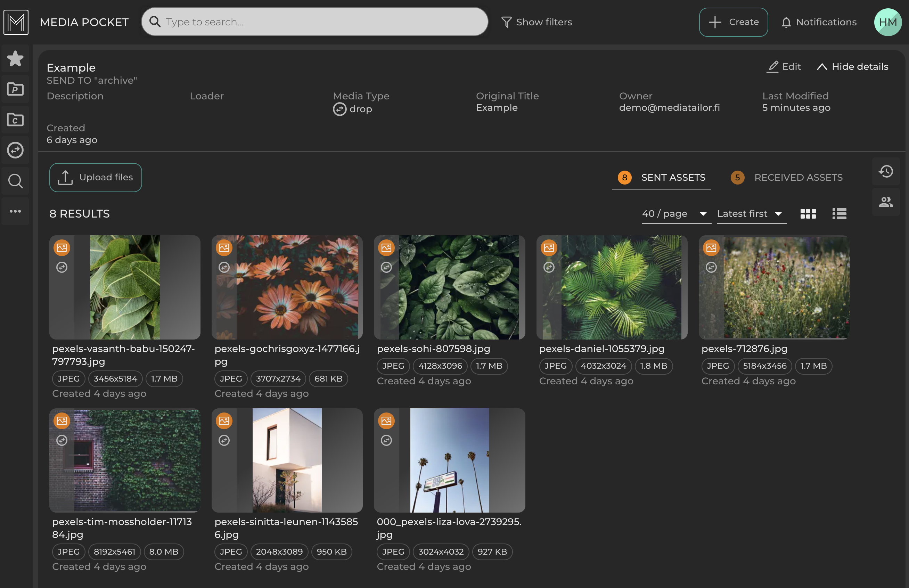Click the Upload files button
This screenshot has height=588, width=909.
pos(96,178)
